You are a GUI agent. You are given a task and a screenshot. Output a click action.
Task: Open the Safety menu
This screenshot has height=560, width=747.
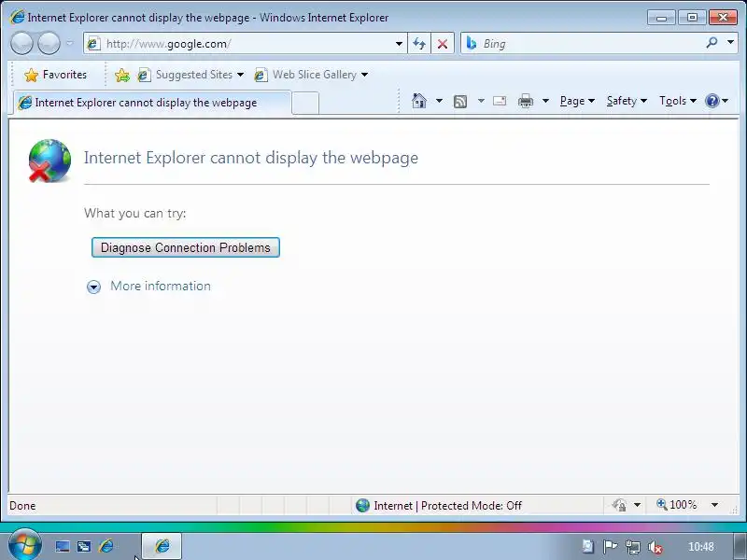coord(627,101)
